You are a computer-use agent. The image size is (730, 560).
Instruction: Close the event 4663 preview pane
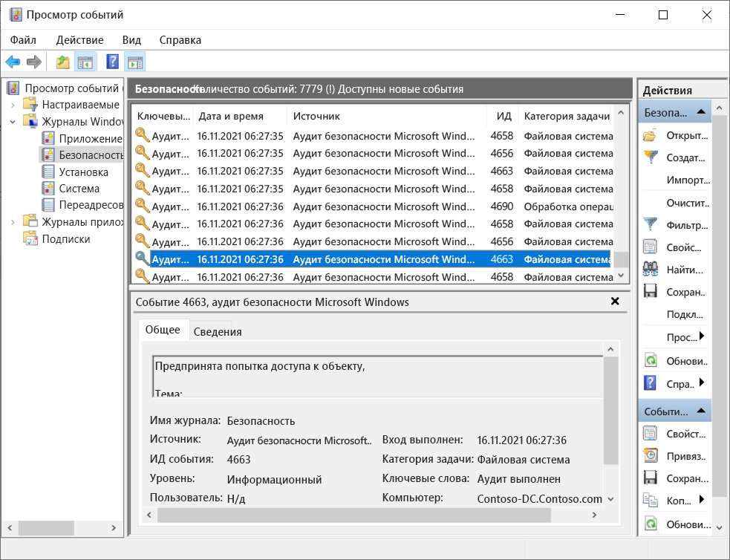coord(615,302)
